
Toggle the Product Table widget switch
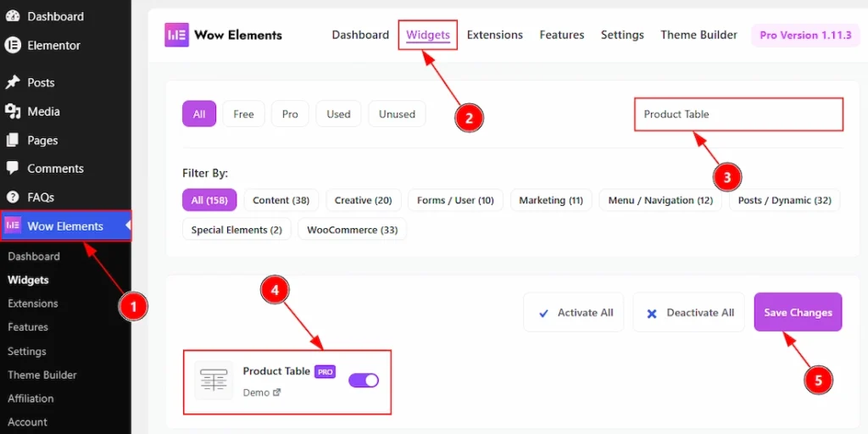pyautogui.click(x=364, y=381)
